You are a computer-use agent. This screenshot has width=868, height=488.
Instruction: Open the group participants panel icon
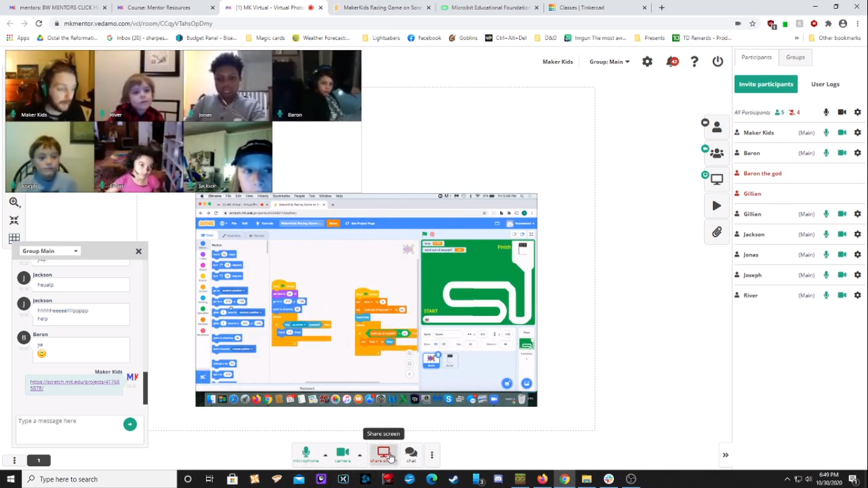point(716,153)
